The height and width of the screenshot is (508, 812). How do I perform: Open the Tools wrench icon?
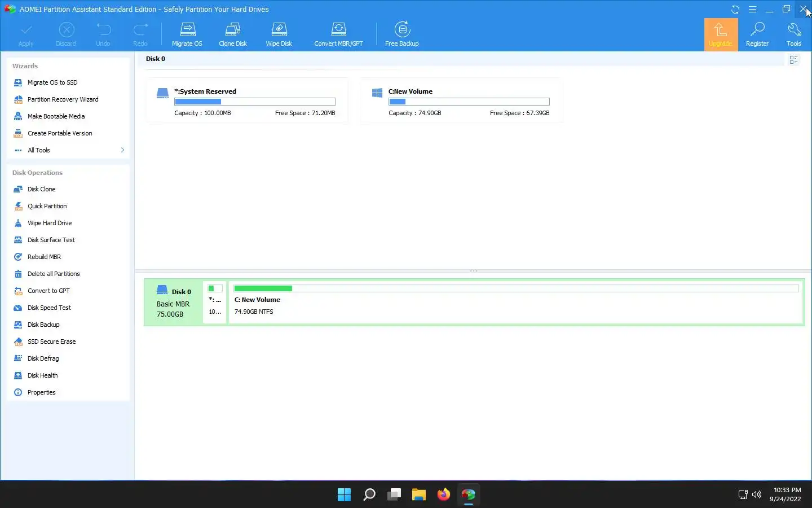[794, 29]
